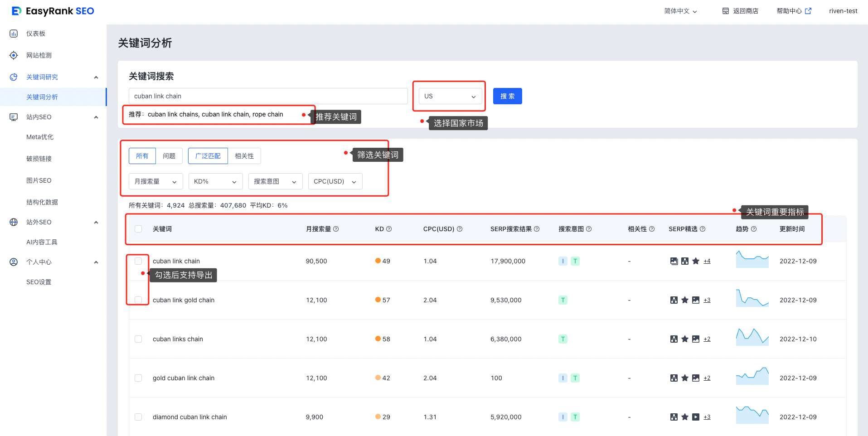Open the 仪表板 dashboard icon
The width and height of the screenshot is (868, 436).
point(14,34)
